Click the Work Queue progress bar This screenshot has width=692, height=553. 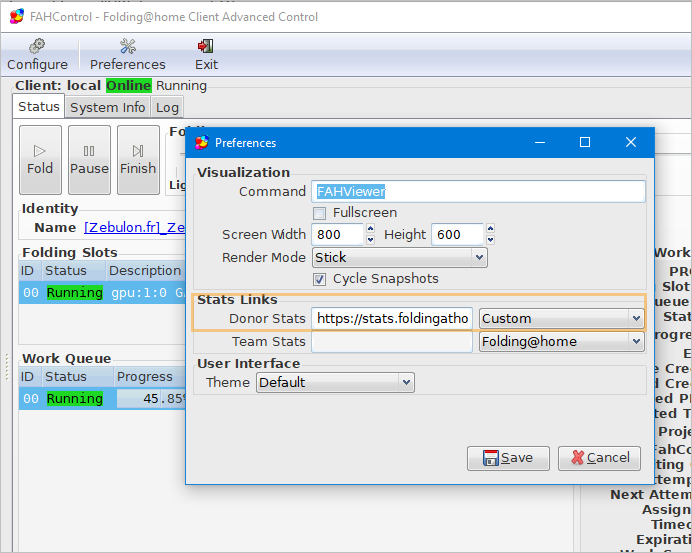151,398
